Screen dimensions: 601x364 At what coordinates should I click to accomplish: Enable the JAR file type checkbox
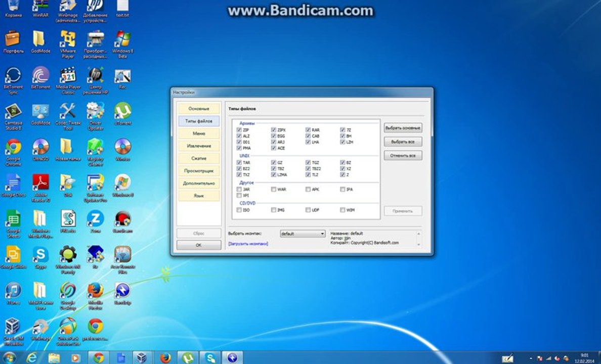tap(239, 189)
